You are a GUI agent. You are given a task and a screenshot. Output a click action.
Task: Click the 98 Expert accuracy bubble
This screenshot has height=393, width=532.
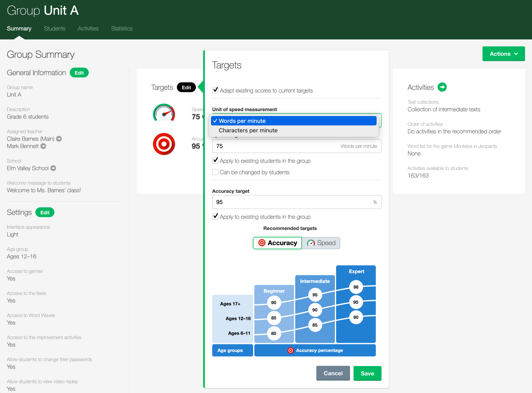(356, 287)
